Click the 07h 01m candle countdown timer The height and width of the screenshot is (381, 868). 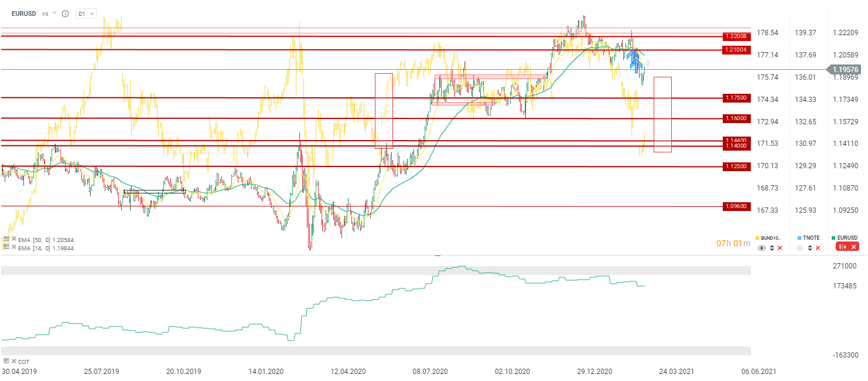[733, 243]
